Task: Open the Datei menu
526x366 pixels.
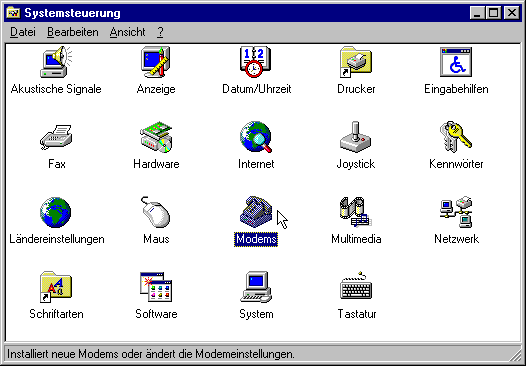Action: click(x=23, y=32)
